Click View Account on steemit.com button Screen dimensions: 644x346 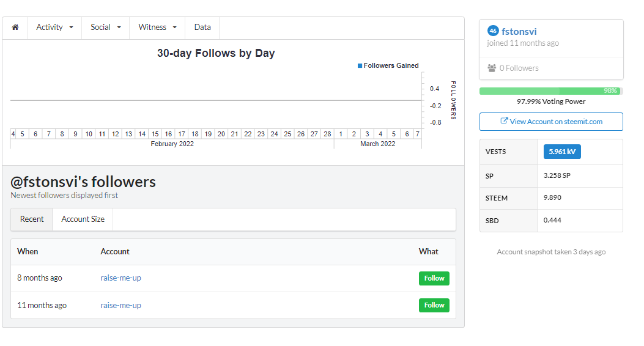click(x=551, y=122)
